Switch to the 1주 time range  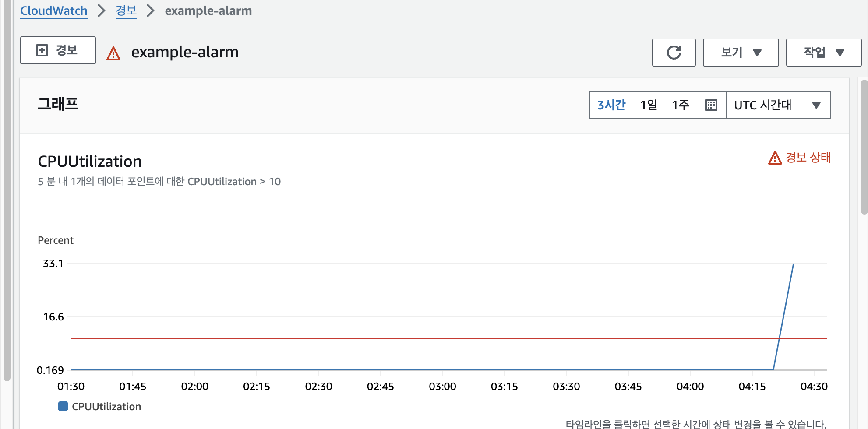pos(681,105)
